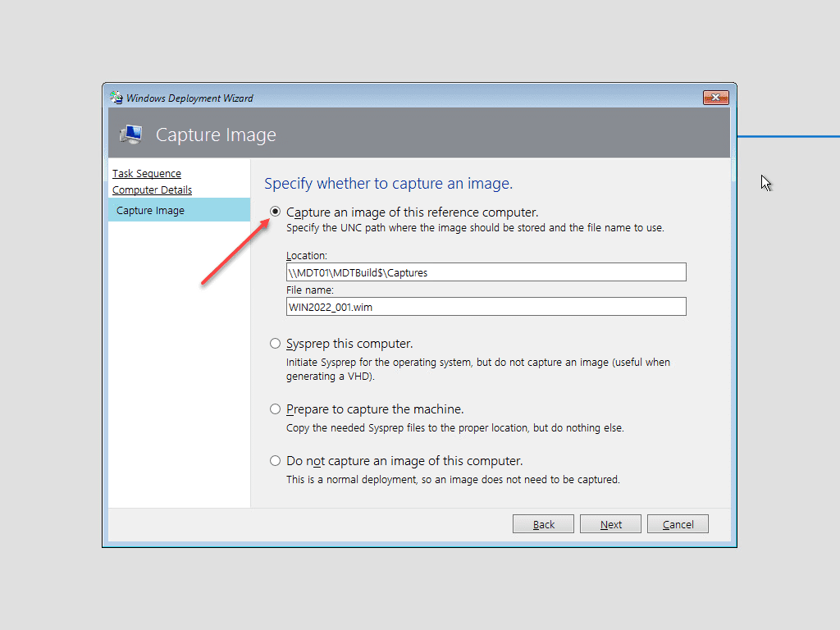The height and width of the screenshot is (630, 840).
Task: Cancel the deployment wizard
Action: (x=678, y=523)
